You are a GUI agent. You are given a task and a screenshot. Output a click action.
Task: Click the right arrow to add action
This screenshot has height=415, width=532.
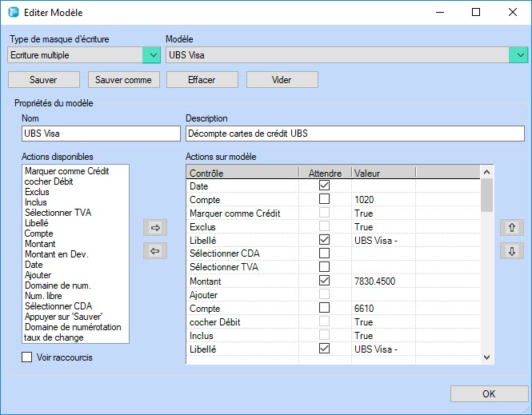click(x=156, y=228)
